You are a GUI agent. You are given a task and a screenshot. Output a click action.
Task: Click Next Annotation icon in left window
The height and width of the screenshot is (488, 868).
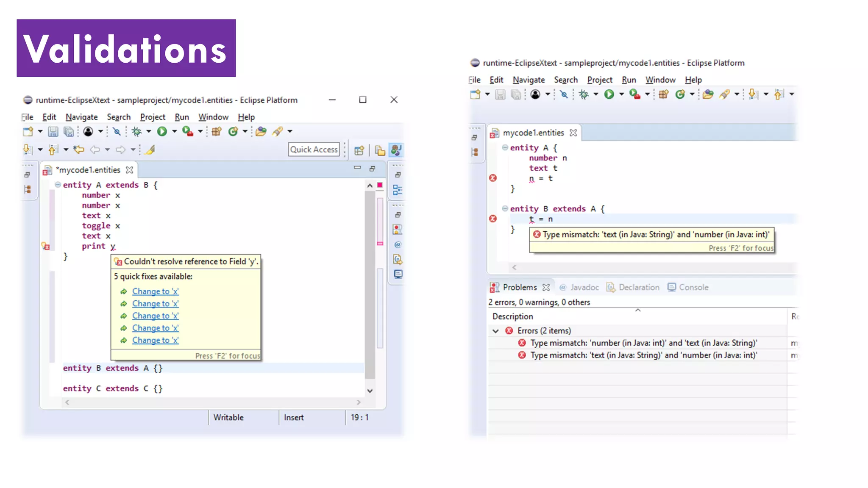28,149
